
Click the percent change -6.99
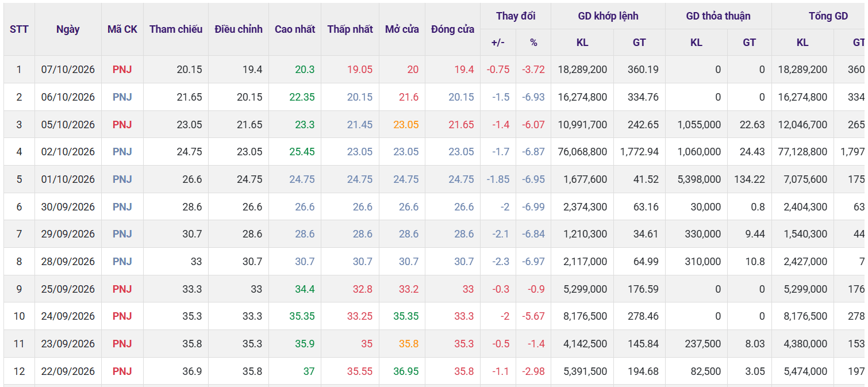pyautogui.click(x=533, y=207)
